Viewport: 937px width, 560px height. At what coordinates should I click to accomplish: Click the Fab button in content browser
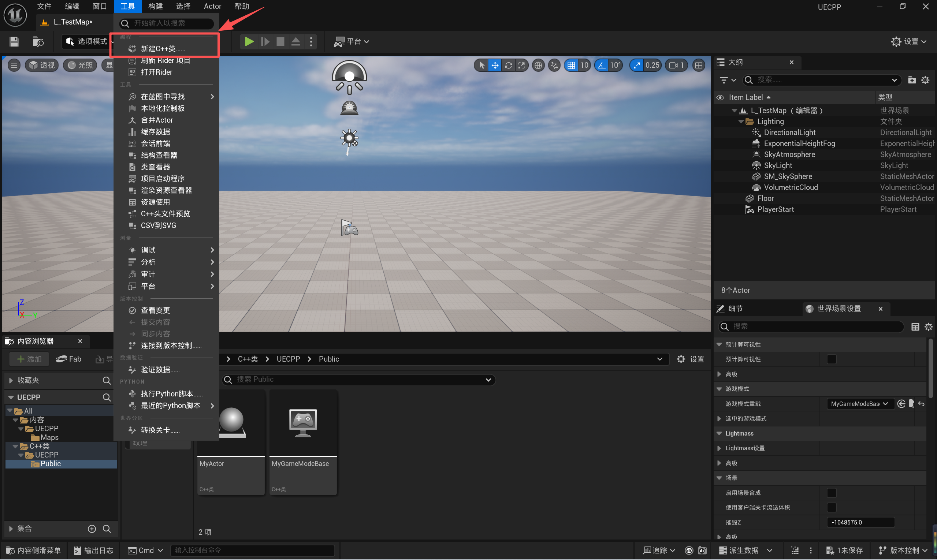(69, 359)
